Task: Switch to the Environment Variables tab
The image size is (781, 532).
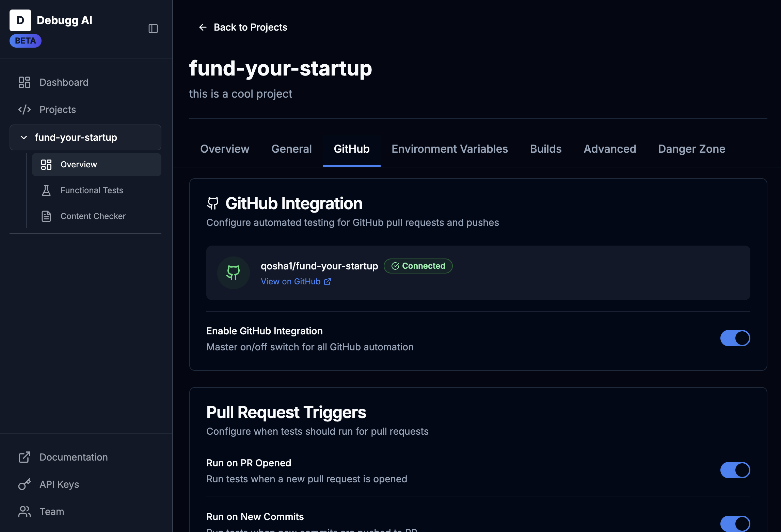Action: pyautogui.click(x=450, y=149)
